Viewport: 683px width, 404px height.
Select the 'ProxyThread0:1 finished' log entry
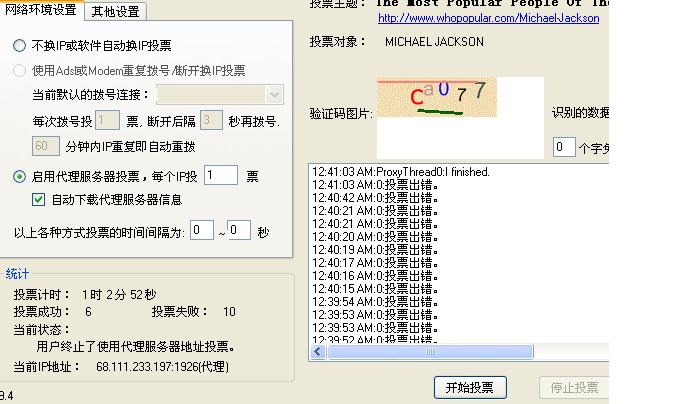pos(401,172)
